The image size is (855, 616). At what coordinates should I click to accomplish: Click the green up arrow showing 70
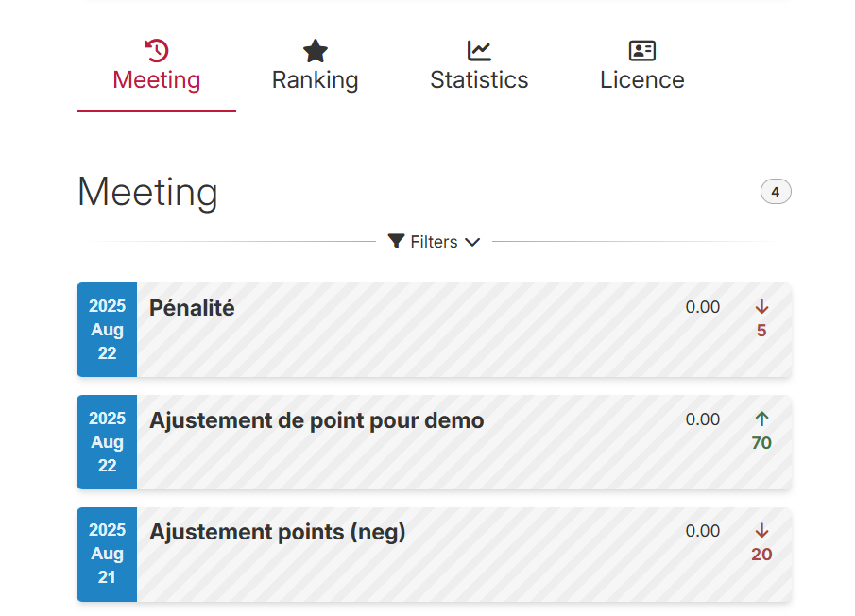pos(762,419)
